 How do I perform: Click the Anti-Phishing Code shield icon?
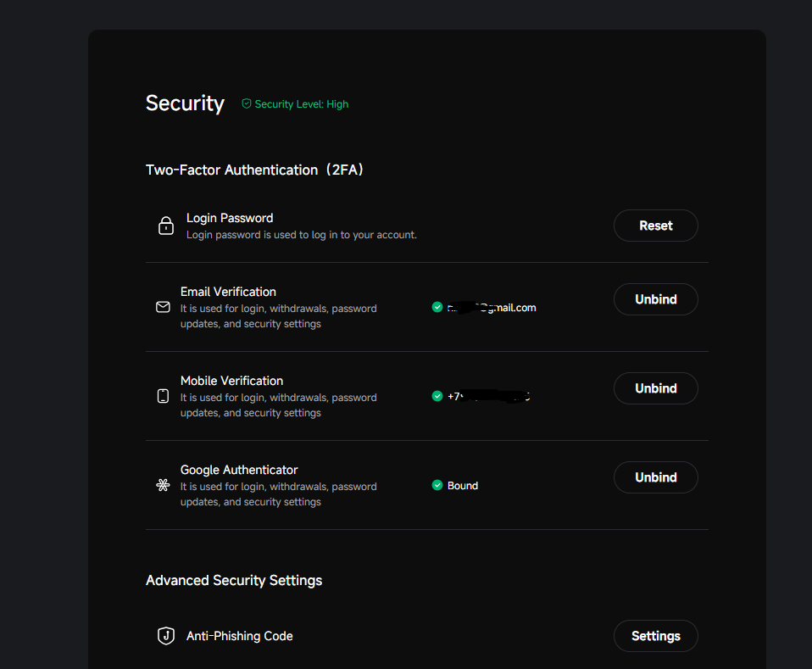coord(166,636)
